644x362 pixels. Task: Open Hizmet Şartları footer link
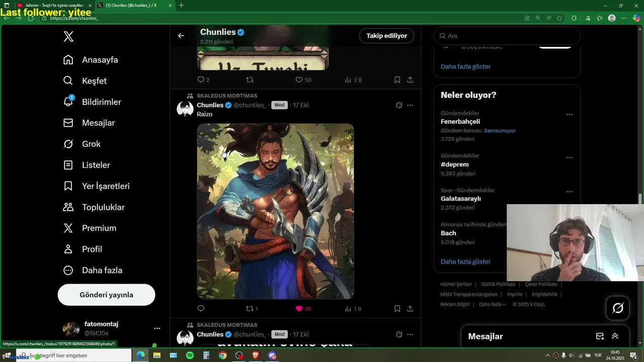tap(456, 284)
